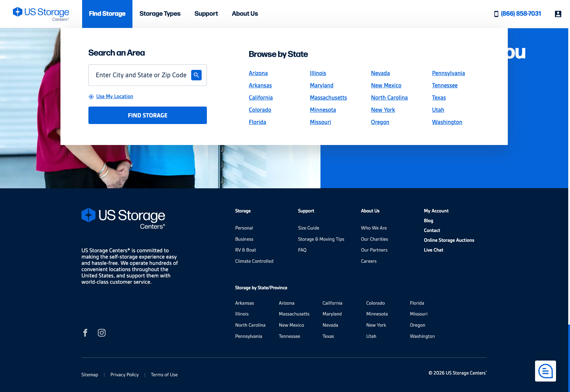The width and height of the screenshot is (570, 392).
Task: Click the Careers link under About Us
Action: (369, 261)
